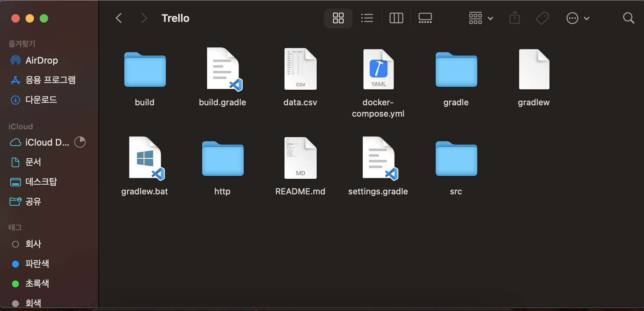Select the gradlew.bat Windows file icon
The image size is (644, 311).
(x=146, y=158)
